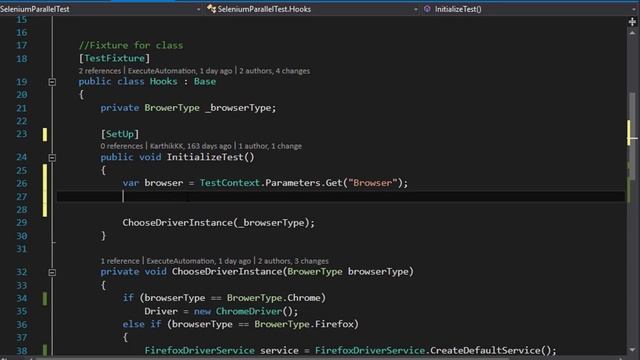This screenshot has width=640, height=360.
Task: Click 'CreateDefaultService()' on line 38
Action: pos(490,351)
